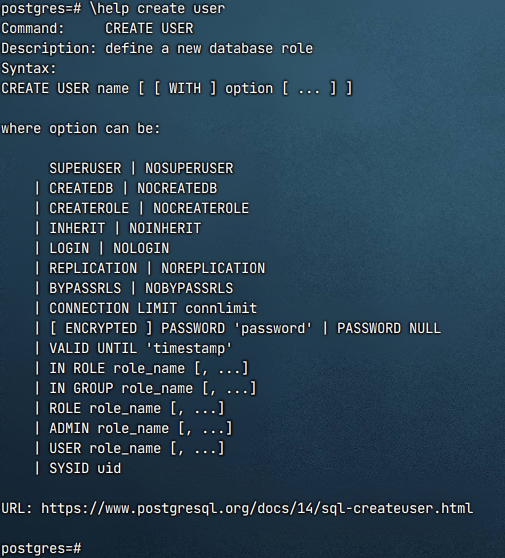Viewport: 505px width, 558px height.
Task: Click the NOSUPERUSER option text
Action: point(189,168)
